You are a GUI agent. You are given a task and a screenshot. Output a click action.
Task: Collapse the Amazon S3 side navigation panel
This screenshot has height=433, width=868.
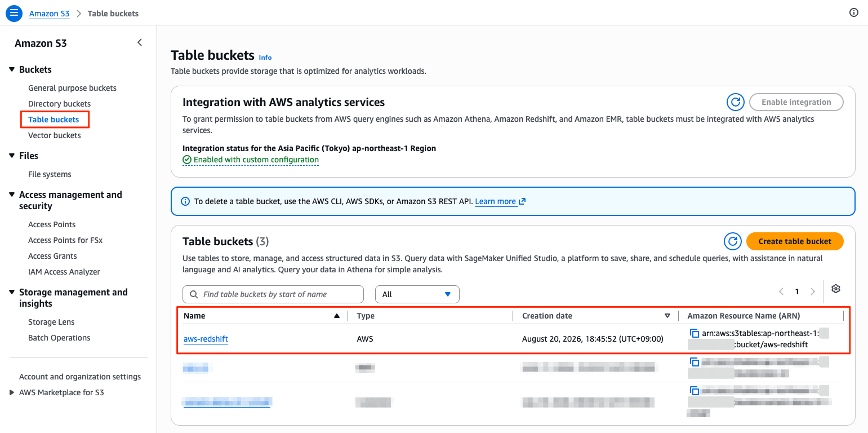click(x=140, y=43)
